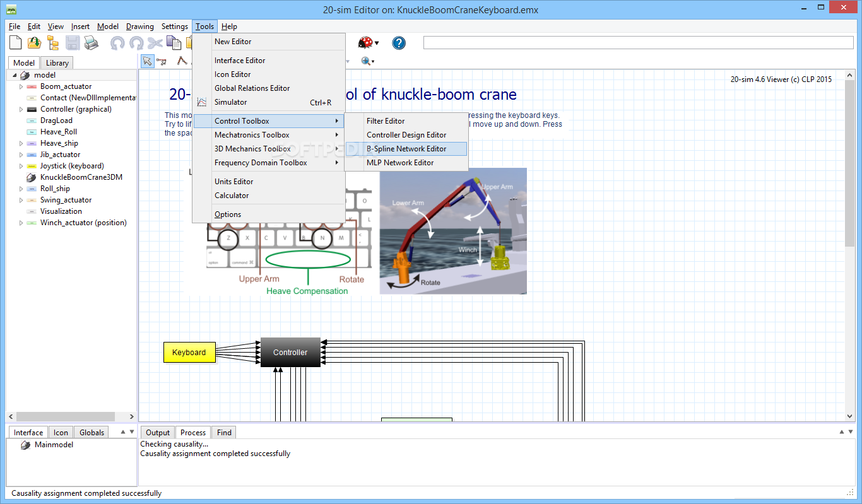862x504 pixels.
Task: Click the green Winch_actuator submodel icon
Action: click(32, 223)
